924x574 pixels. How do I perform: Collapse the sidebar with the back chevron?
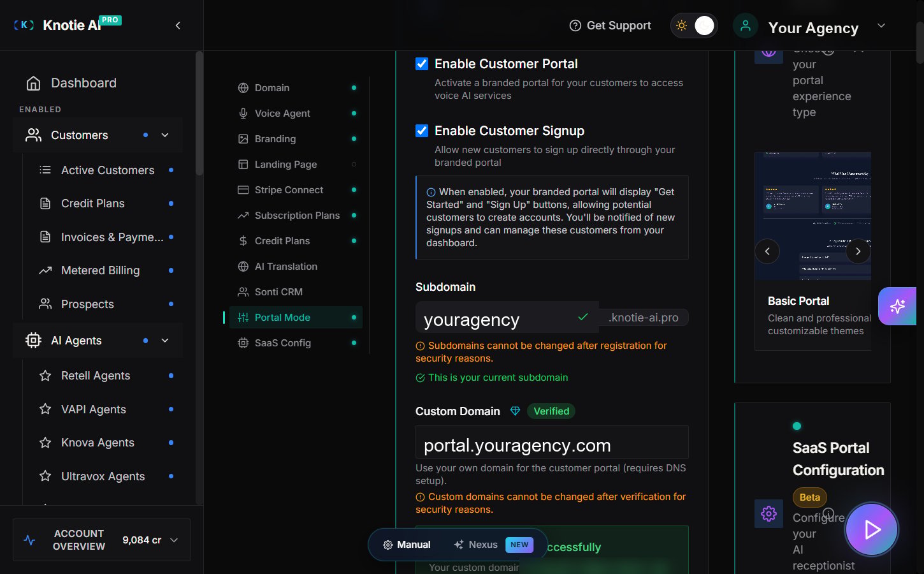tap(178, 26)
